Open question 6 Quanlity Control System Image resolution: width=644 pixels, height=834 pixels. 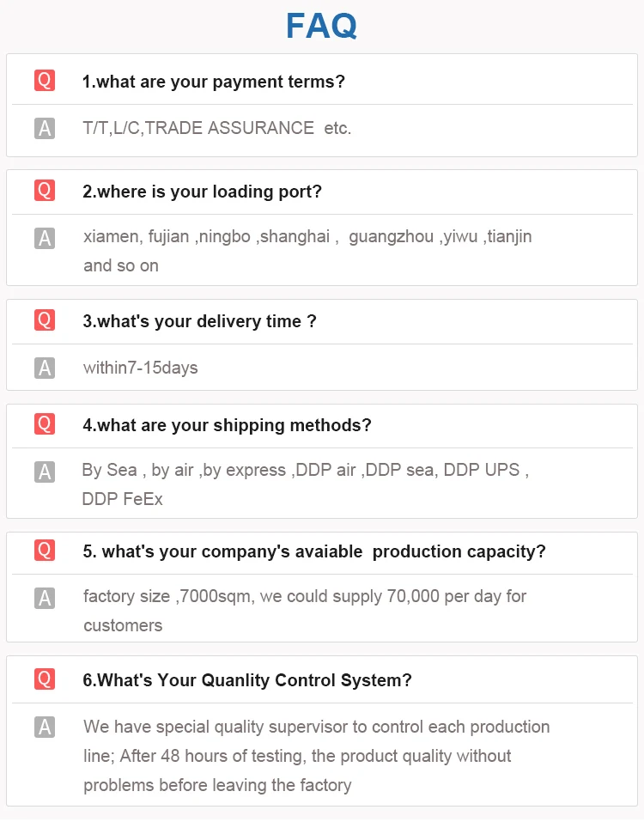point(247,680)
